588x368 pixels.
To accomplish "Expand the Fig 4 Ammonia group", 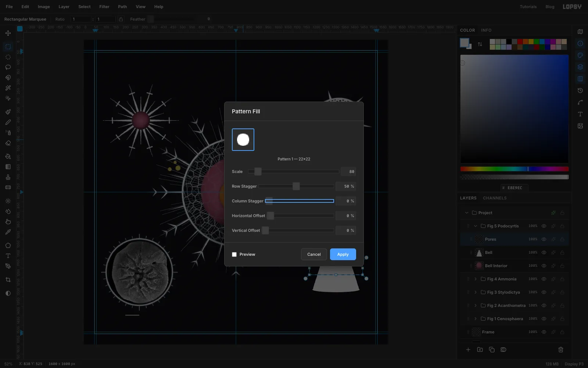I will pyautogui.click(x=476, y=279).
